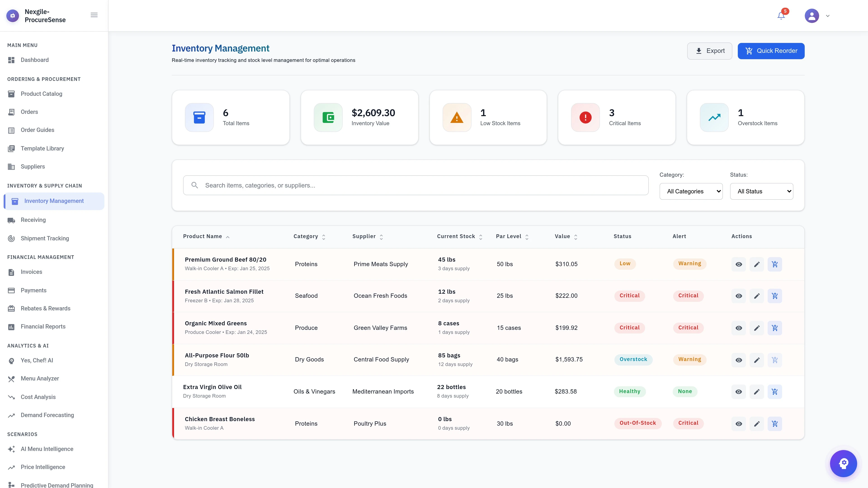This screenshot has width=868, height=488.
Task: Open the Suppliers menu entry
Action: (32, 166)
